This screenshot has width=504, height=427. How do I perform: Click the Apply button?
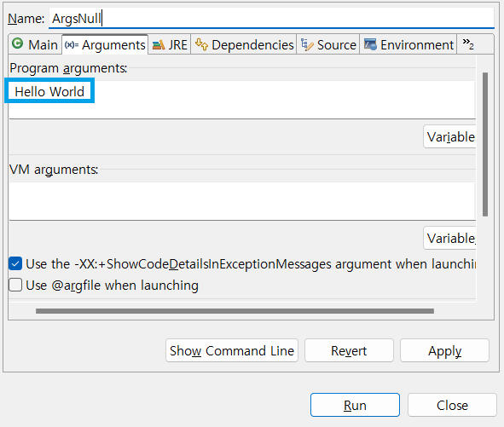coord(444,350)
